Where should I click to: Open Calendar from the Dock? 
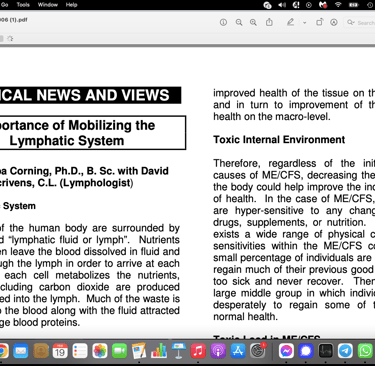click(60, 351)
